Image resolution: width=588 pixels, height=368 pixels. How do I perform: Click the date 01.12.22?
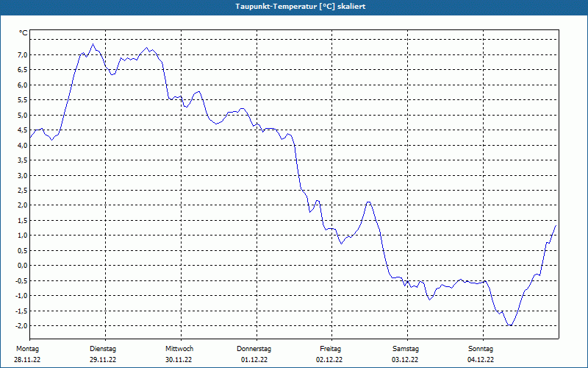coord(254,360)
